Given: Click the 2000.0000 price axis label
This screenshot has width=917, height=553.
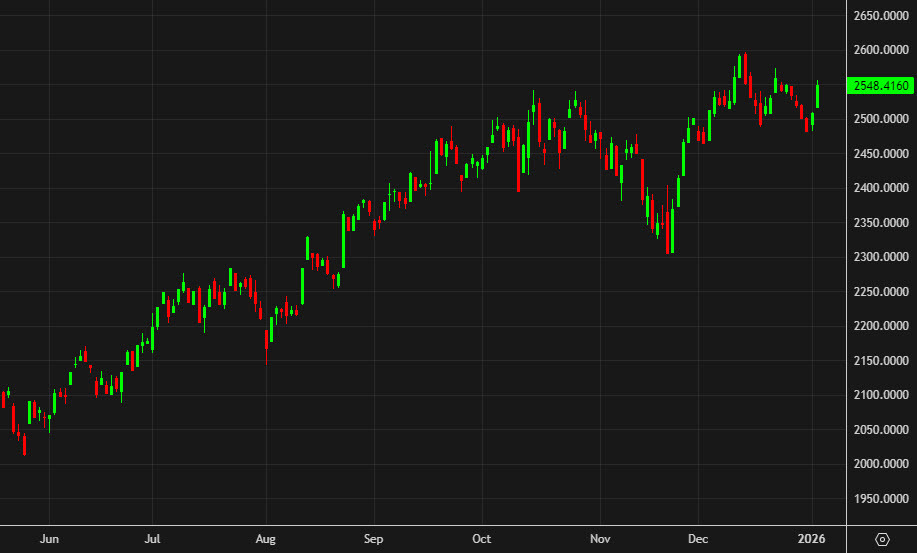Looking at the screenshot, I should tap(881, 464).
